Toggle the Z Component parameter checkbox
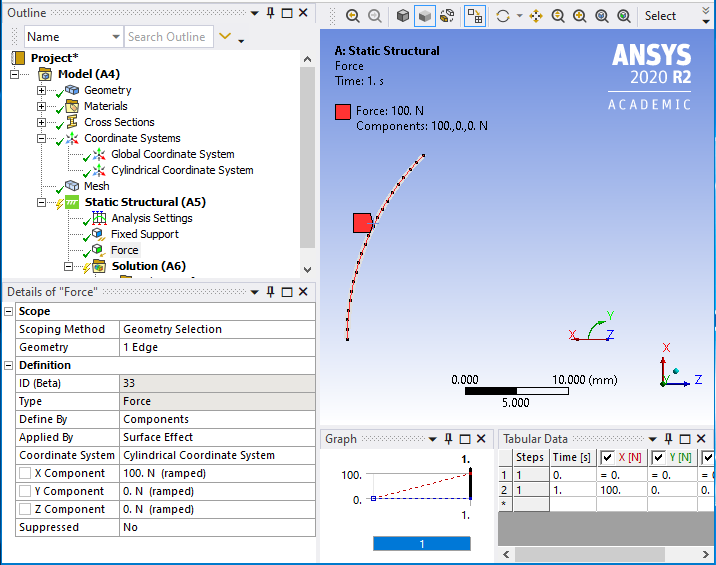The image size is (716, 565). click(25, 509)
